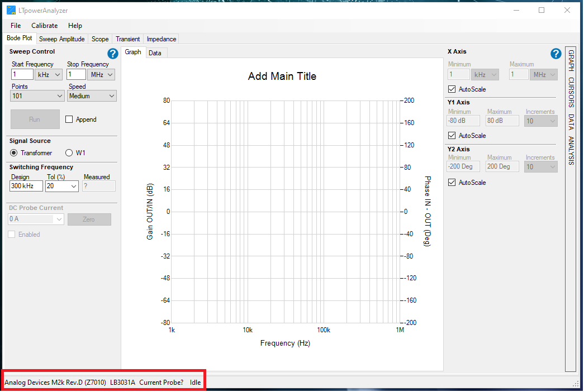Open the Sweep Control help icon

pos(112,54)
